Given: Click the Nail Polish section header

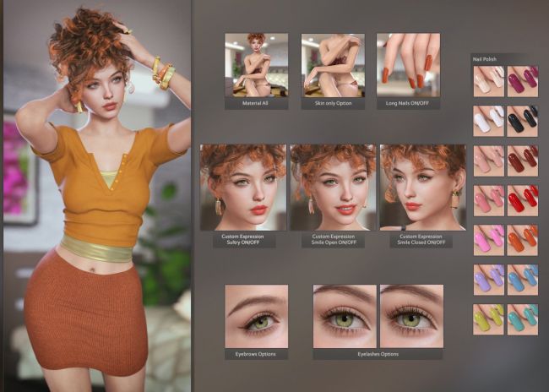Looking at the screenshot, I should pos(486,59).
